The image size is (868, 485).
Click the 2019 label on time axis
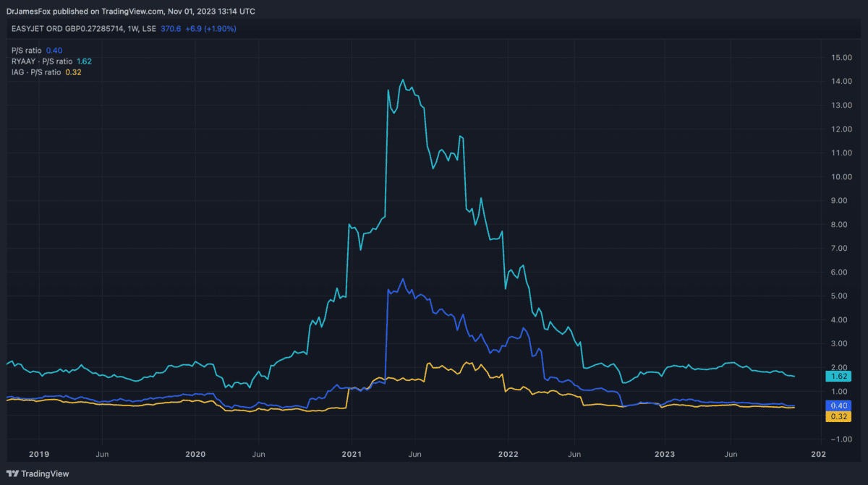point(38,455)
